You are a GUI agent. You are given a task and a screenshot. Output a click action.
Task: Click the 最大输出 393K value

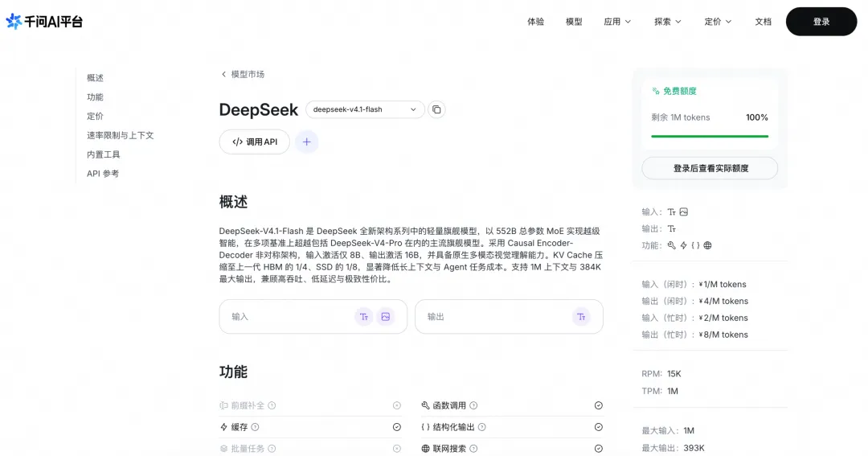pos(694,448)
